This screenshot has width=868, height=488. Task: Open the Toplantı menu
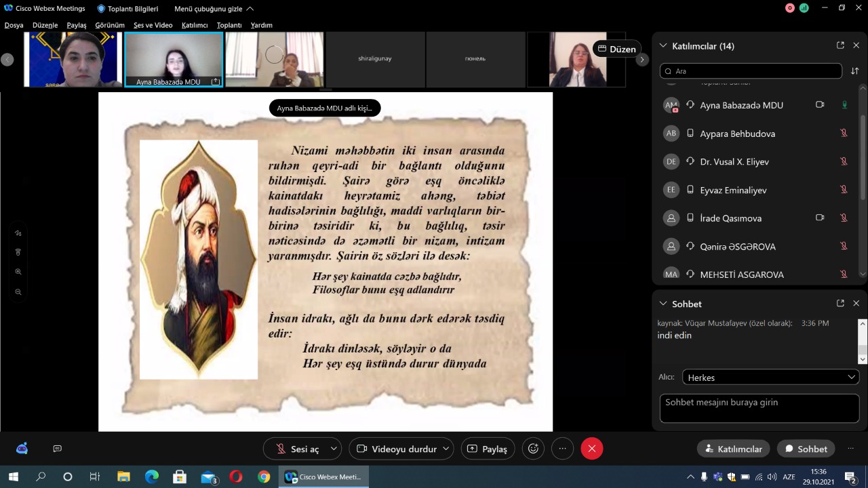(x=229, y=25)
